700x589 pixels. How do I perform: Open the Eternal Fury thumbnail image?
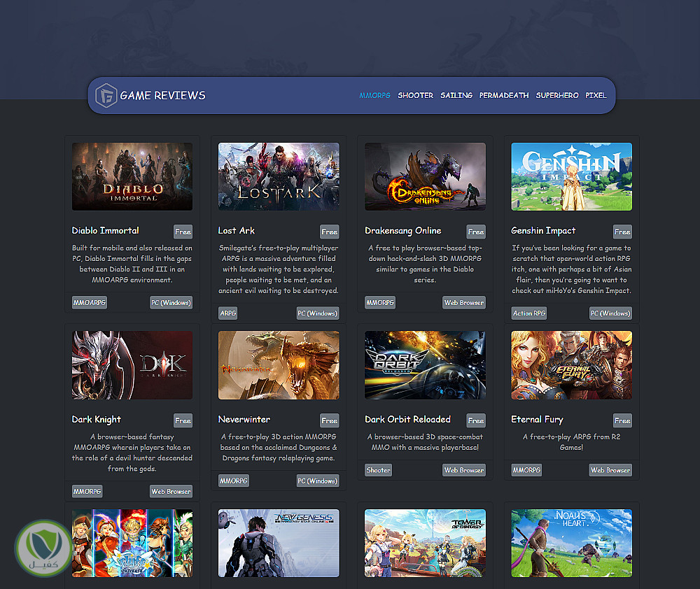coord(571,365)
